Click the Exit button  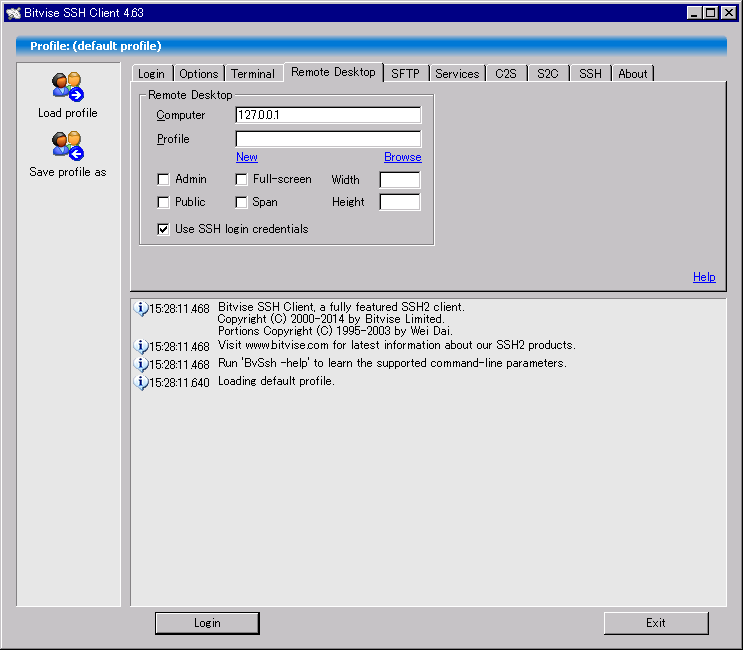tap(656, 623)
